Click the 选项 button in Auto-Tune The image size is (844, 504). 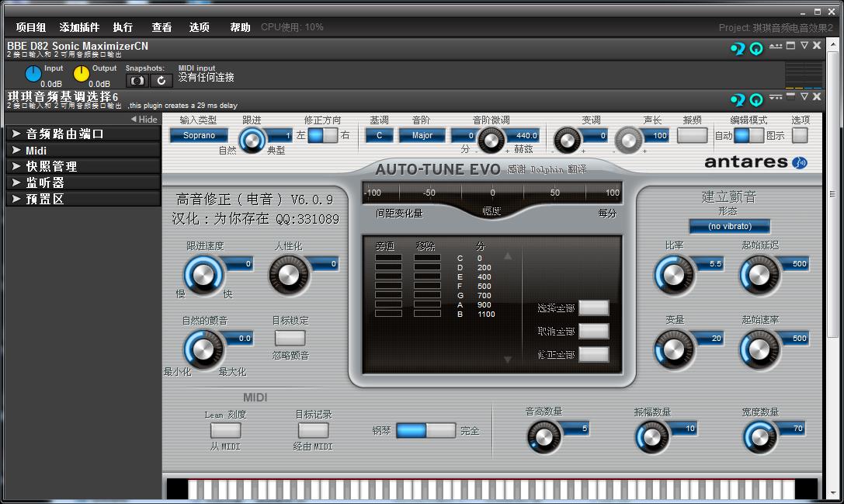800,135
